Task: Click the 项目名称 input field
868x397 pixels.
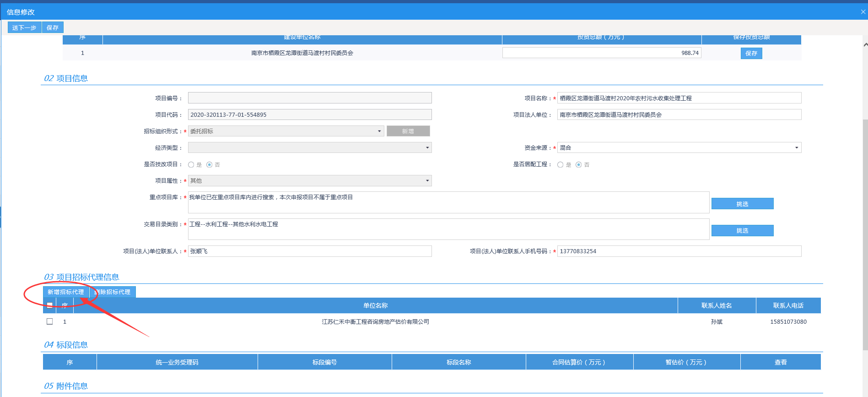Action: (x=679, y=98)
